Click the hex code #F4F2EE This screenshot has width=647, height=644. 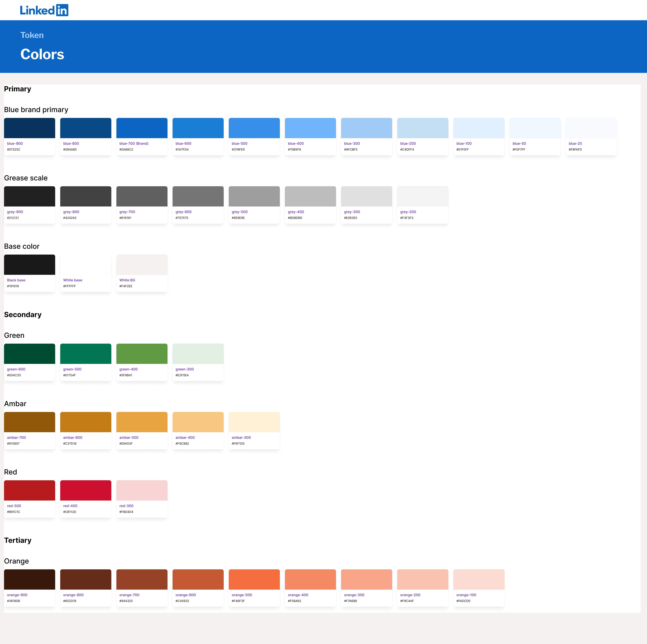click(126, 286)
